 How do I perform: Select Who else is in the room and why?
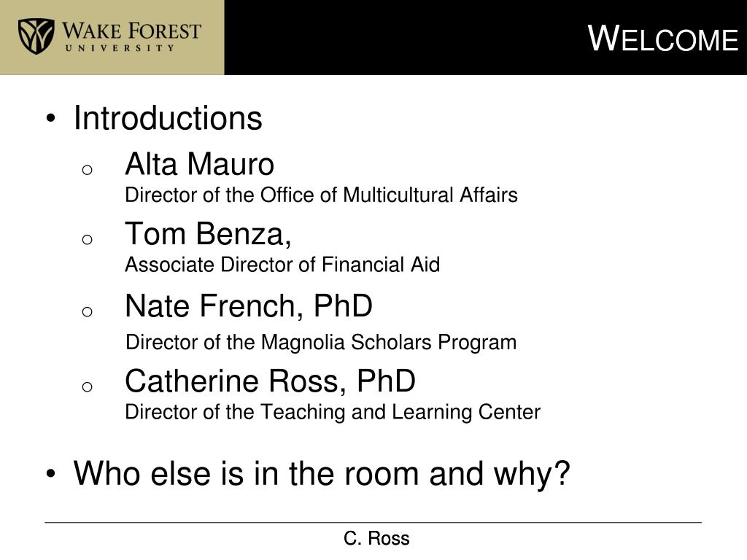click(x=322, y=474)
